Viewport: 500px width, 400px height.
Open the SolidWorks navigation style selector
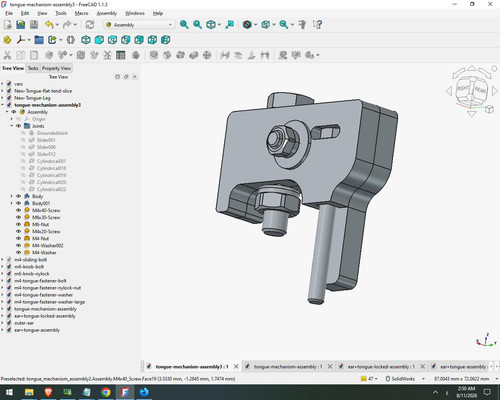tap(405, 379)
